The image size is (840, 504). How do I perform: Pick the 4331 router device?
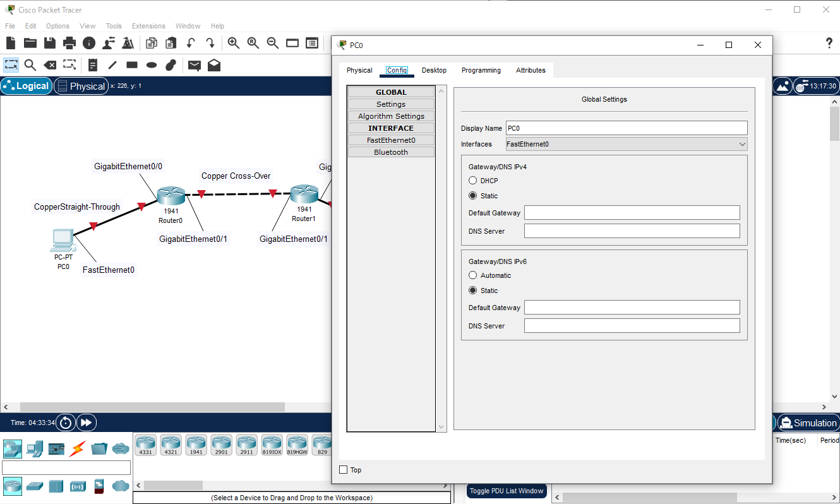tap(145, 445)
